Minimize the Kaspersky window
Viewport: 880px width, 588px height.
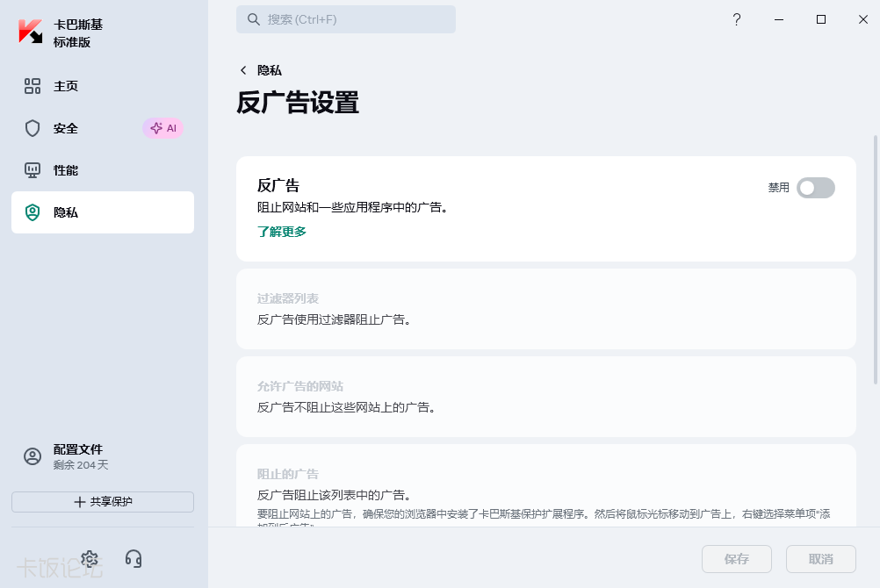point(778,19)
